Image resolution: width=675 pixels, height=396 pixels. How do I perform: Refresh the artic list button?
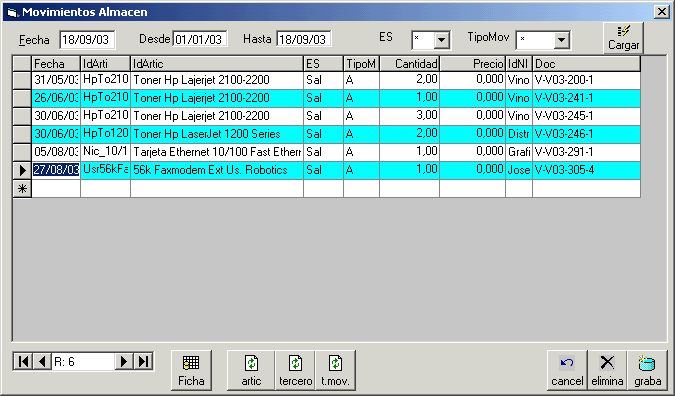[x=251, y=370]
